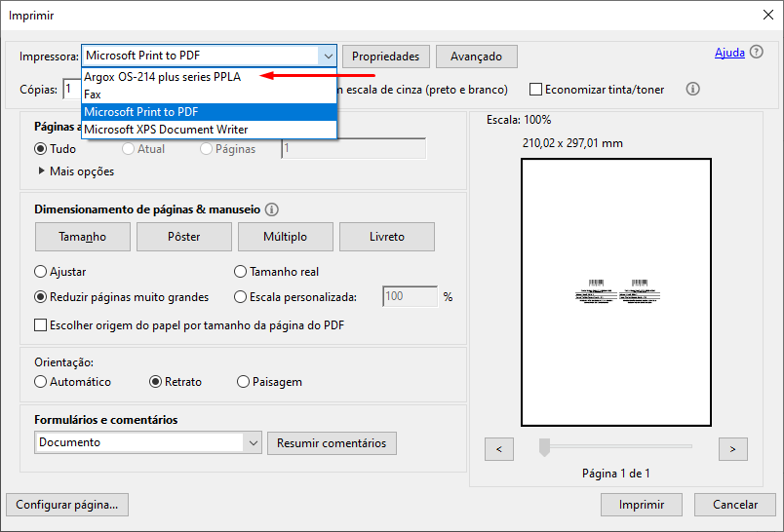This screenshot has width=784, height=532.
Task: Click the Tamanho sizing button
Action: (83, 237)
